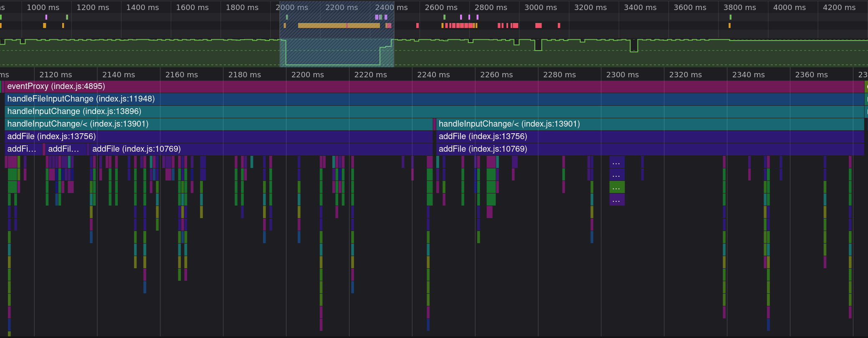Click the highlighted selection region in the overview
The image size is (868, 338).
coord(337,33)
